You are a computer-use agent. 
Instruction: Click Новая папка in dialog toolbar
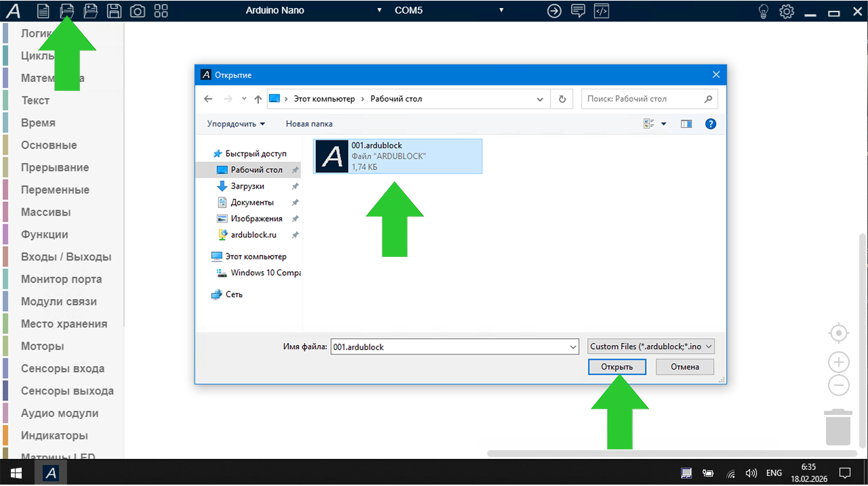pos(309,124)
